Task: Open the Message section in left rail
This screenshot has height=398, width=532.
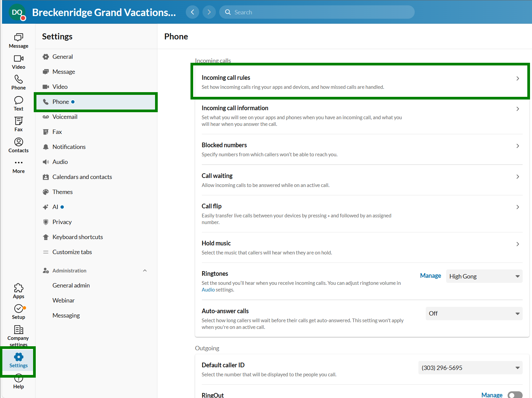Action: pos(18,41)
